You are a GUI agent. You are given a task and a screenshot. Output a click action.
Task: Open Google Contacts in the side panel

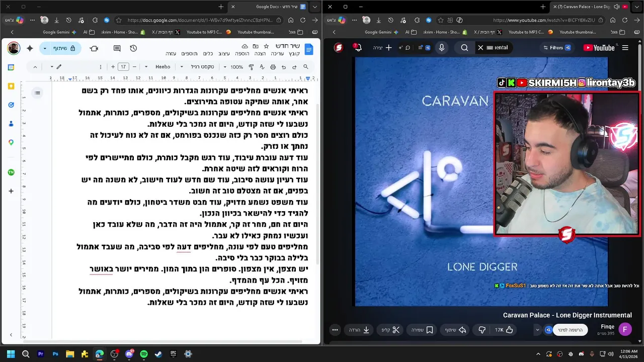click(11, 124)
